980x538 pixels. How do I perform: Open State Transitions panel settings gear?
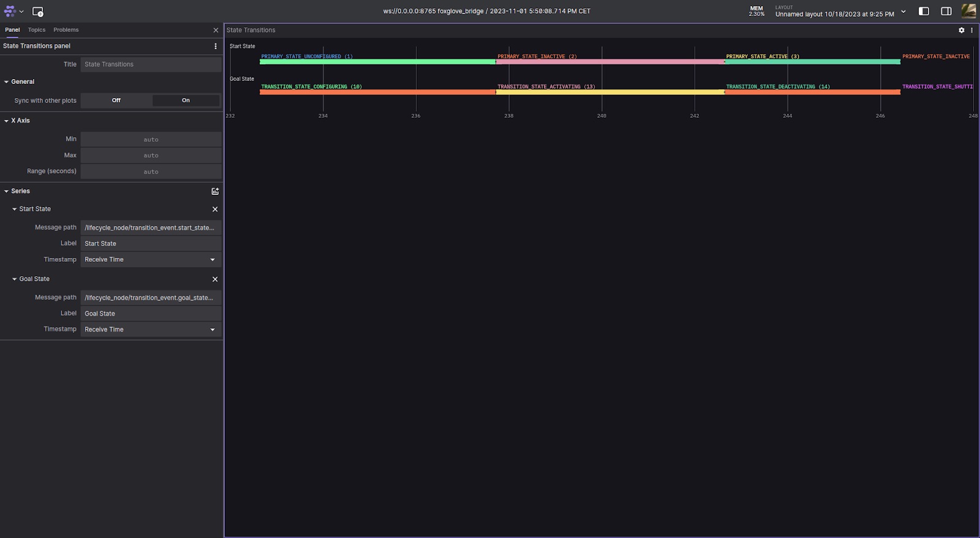pyautogui.click(x=961, y=30)
